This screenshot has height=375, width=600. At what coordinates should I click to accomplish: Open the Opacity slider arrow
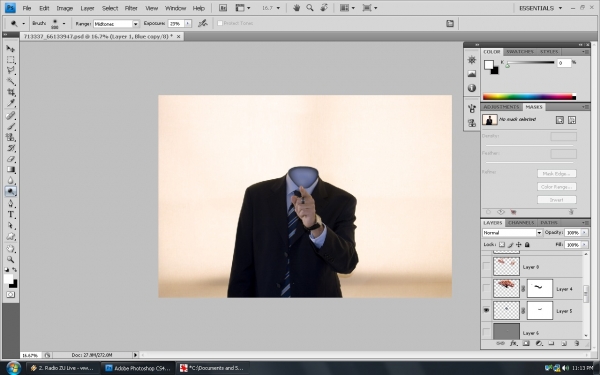584,233
